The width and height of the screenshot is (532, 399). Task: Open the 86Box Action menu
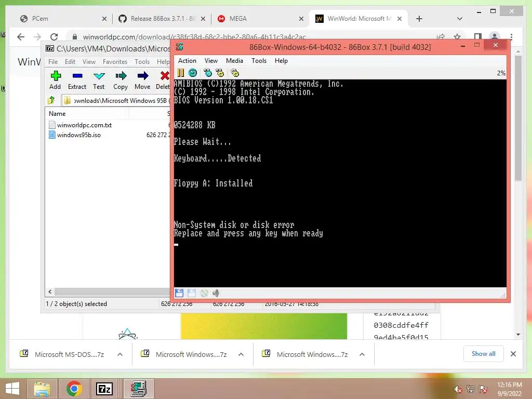[187, 61]
